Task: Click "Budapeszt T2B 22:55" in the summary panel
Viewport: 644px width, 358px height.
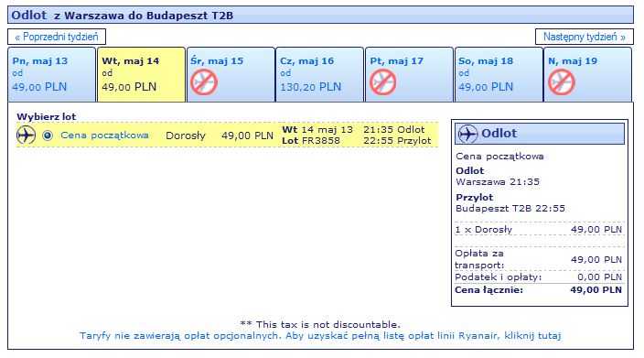Action: click(x=510, y=209)
